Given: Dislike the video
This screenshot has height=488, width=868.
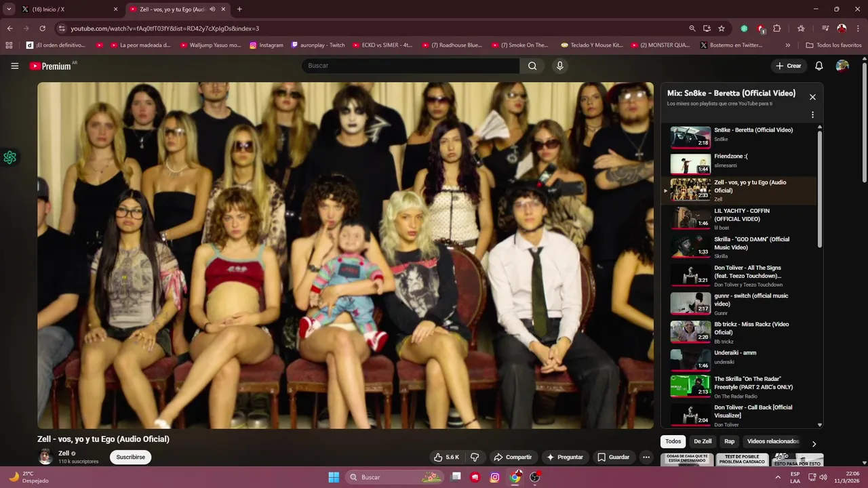Looking at the screenshot, I should (x=475, y=457).
